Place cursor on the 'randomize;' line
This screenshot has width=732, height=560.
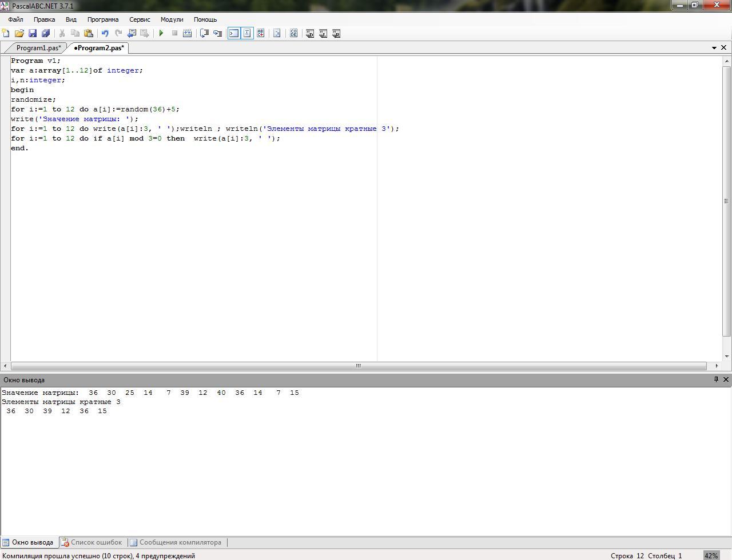tap(33, 99)
